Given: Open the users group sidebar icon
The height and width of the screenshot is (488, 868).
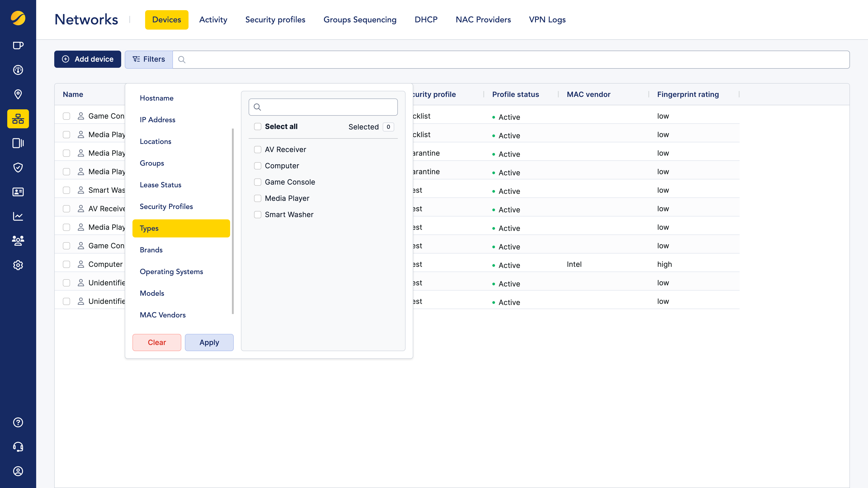Looking at the screenshot, I should [18, 240].
